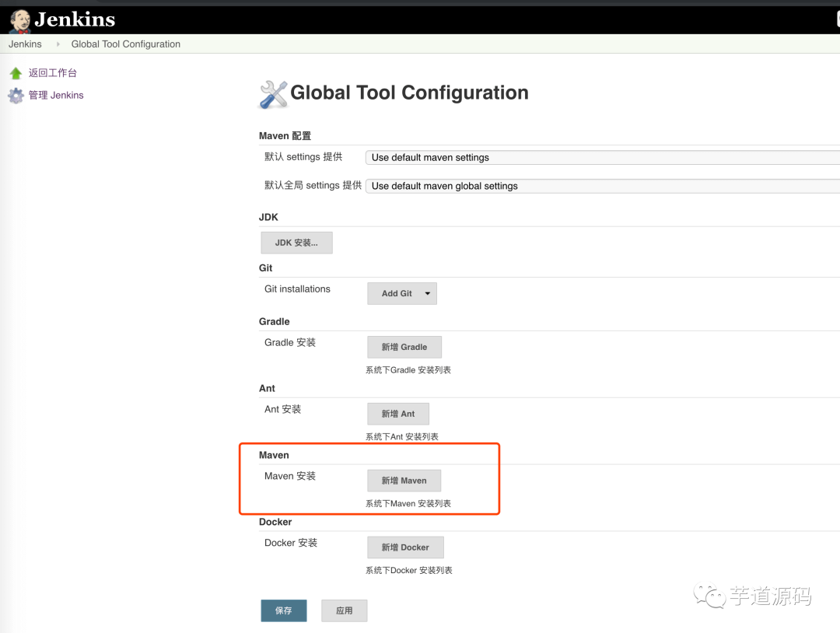The image size is (840, 633).
Task: Open Global Tool Configuration breadcrumb
Action: pos(126,44)
